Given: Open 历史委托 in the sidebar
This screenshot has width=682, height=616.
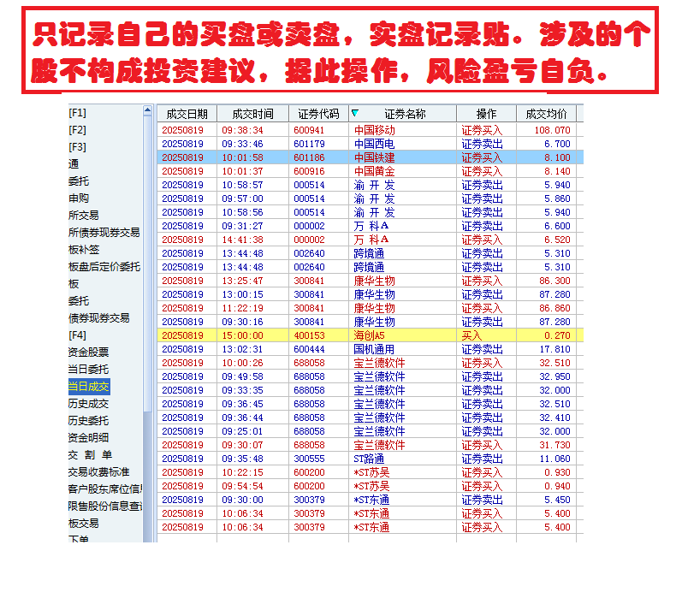Looking at the screenshot, I should pos(88,421).
